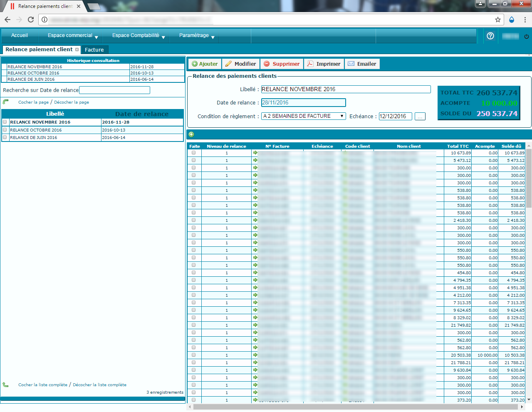This screenshot has width=532, height=412.
Task: Go to the Accueil menu
Action: point(20,36)
